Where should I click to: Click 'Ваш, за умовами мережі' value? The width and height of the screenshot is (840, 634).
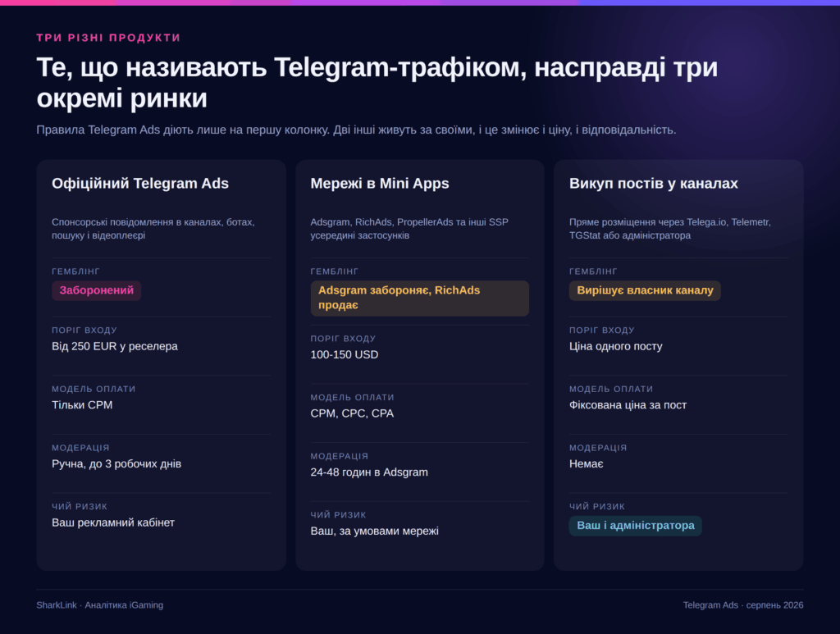coord(374,531)
